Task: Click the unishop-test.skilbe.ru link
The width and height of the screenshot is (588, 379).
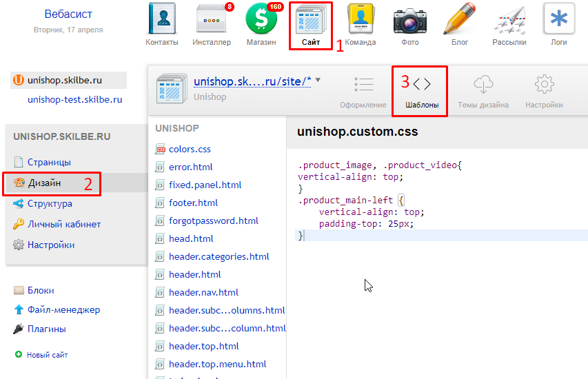Action: pyautogui.click(x=74, y=99)
